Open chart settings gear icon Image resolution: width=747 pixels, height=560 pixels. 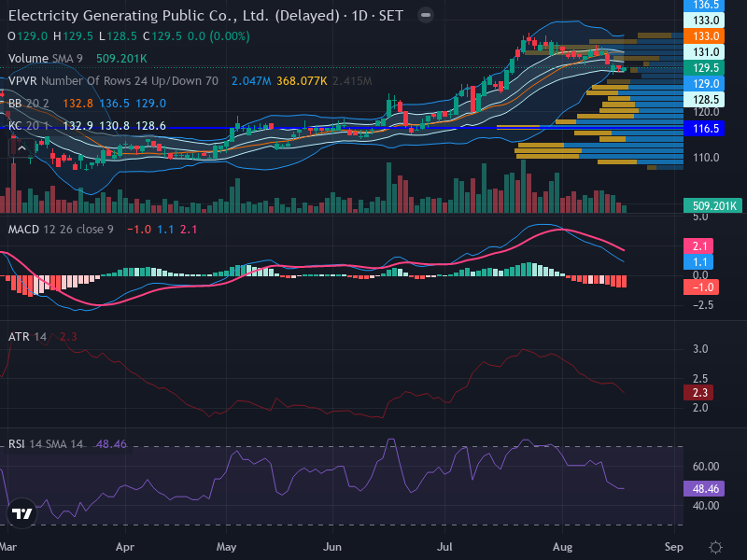pyautogui.click(x=715, y=547)
